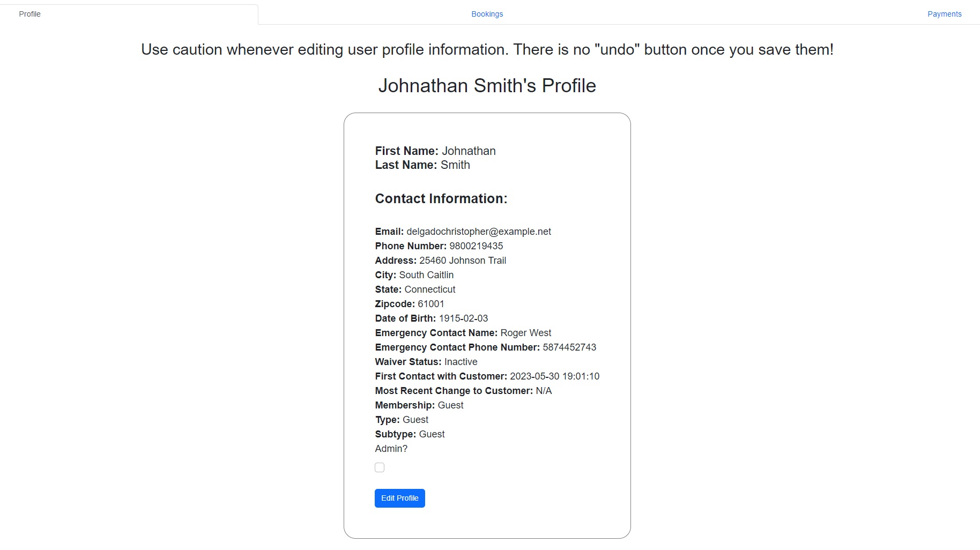The width and height of the screenshot is (980, 550).
Task: Click the address 25460 Johnson Trail
Action: [x=463, y=261]
